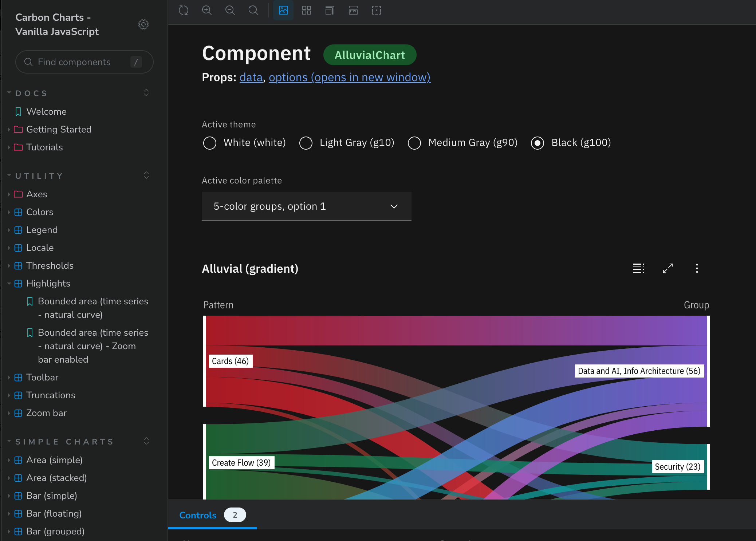Zoom in using the toolbar magnifier
This screenshot has height=541, width=756.
click(207, 10)
